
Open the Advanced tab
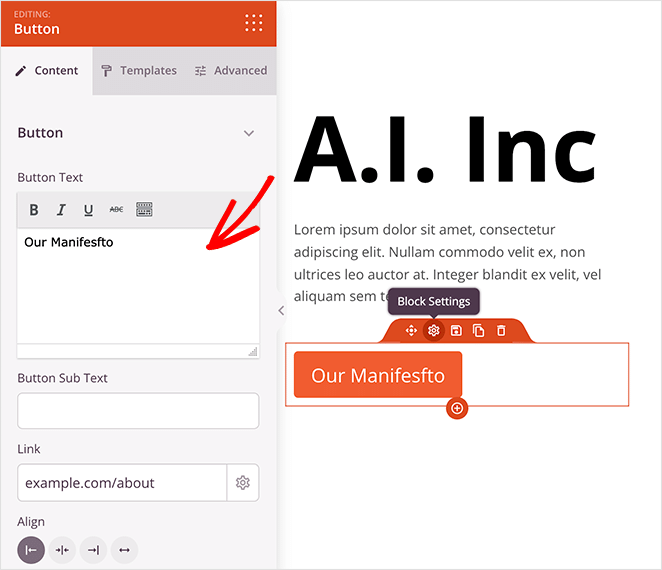click(x=231, y=71)
